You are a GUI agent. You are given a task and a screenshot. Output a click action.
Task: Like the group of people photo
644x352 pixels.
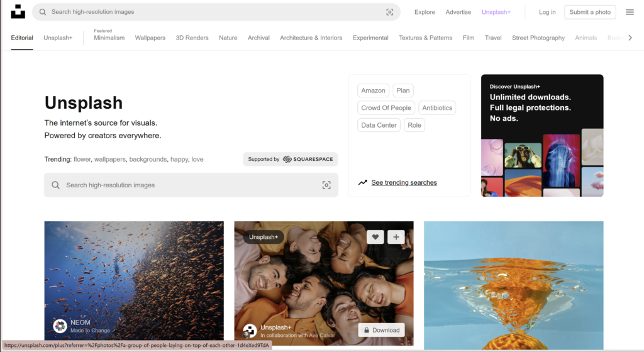click(375, 237)
